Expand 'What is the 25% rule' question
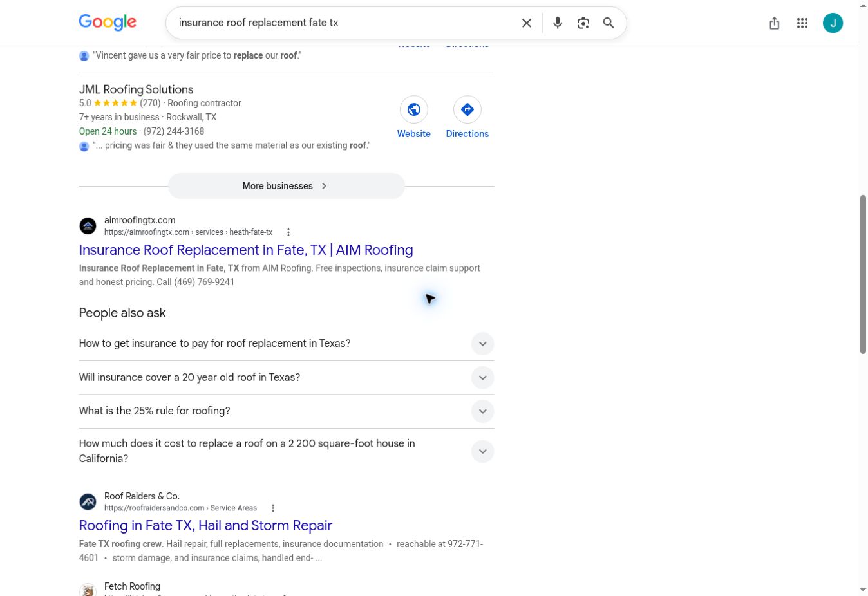Screen dimensions: 868x596 287,411
